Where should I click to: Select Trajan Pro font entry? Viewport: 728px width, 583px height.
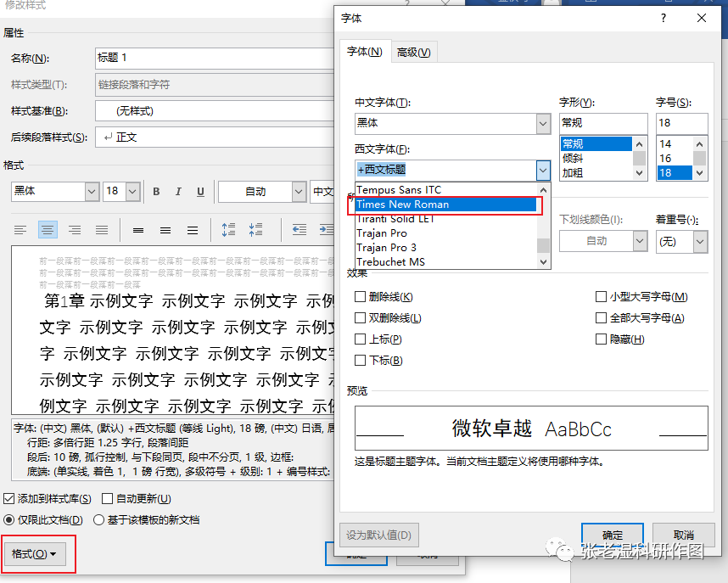point(445,233)
